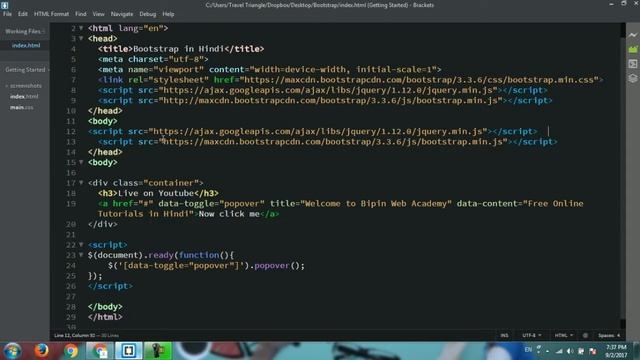Click the square arrow icon in right toolbar
640x360 pixels.
tap(633, 64)
